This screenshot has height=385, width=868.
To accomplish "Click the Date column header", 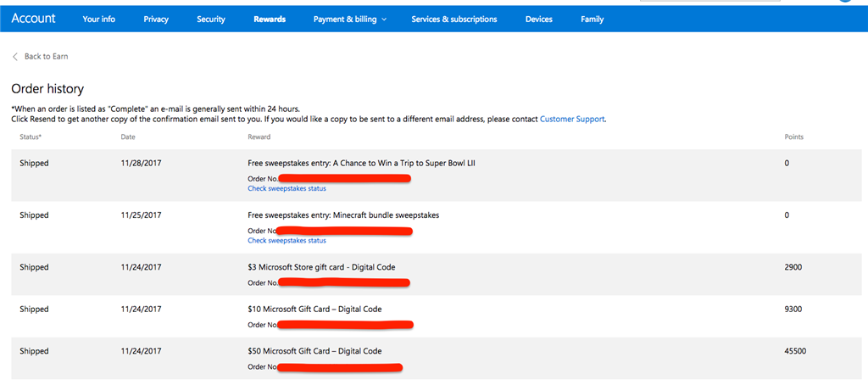I will click(128, 137).
